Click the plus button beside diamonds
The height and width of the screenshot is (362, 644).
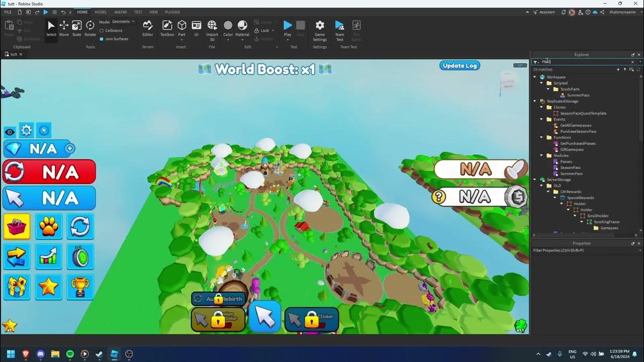[x=70, y=148]
